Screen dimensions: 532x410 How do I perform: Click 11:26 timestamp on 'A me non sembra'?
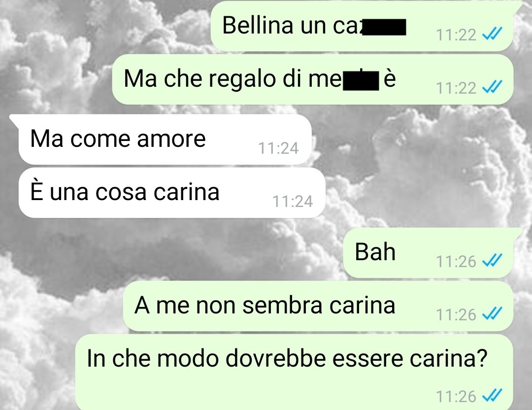(456, 315)
